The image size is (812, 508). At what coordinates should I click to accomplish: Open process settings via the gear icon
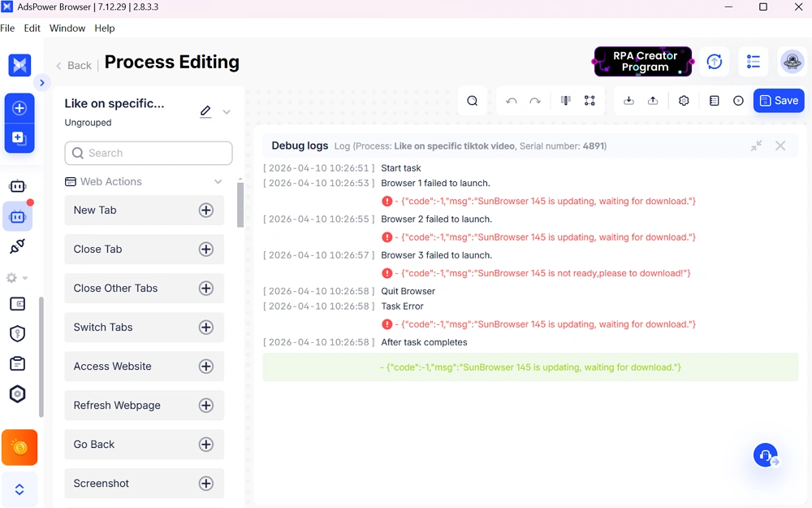pos(684,101)
